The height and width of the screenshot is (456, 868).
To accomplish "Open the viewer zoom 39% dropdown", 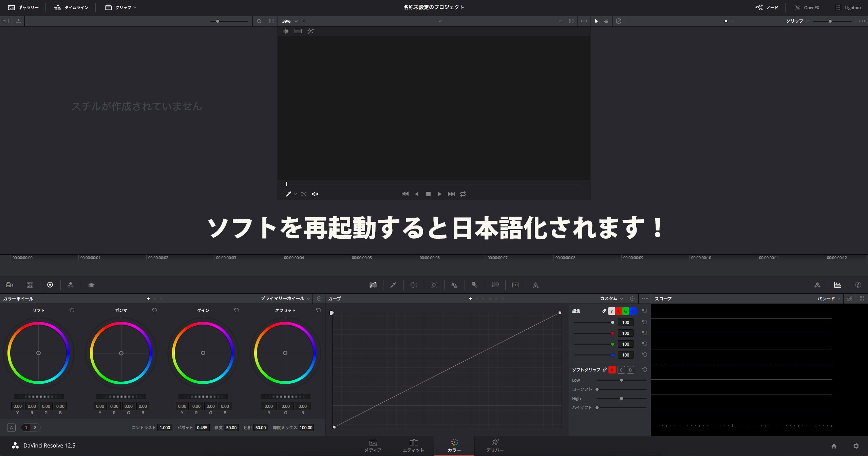I will point(289,21).
